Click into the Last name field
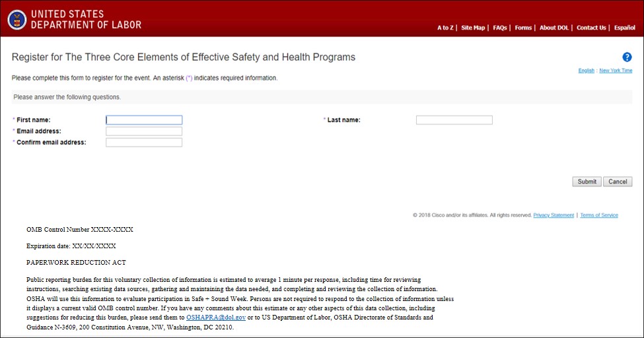This screenshot has width=644, height=338. point(454,120)
